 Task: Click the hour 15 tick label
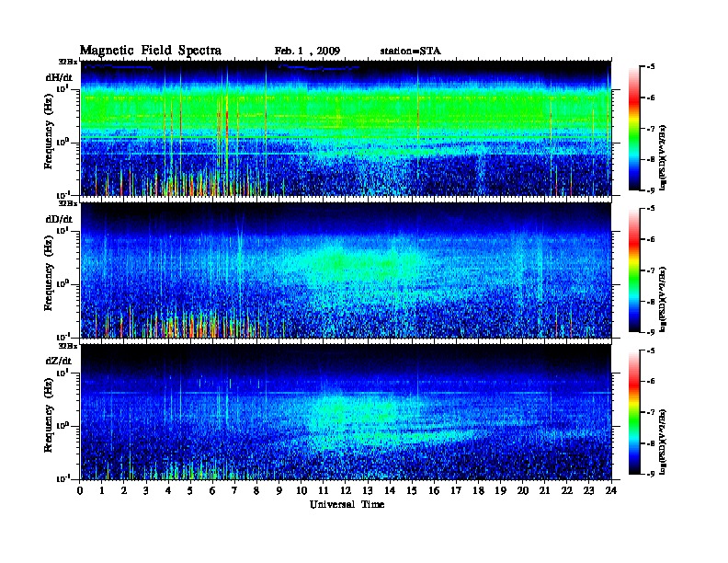412,490
